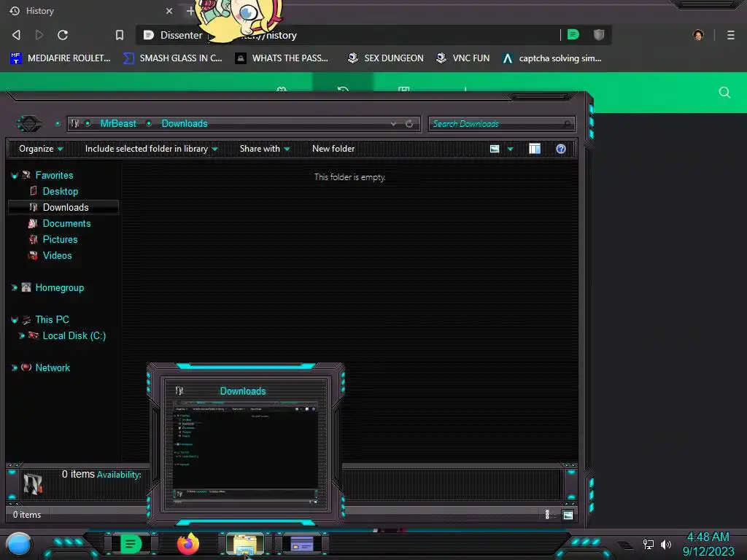The image size is (747, 560).
Task: Reload the history page
Action: [x=63, y=35]
